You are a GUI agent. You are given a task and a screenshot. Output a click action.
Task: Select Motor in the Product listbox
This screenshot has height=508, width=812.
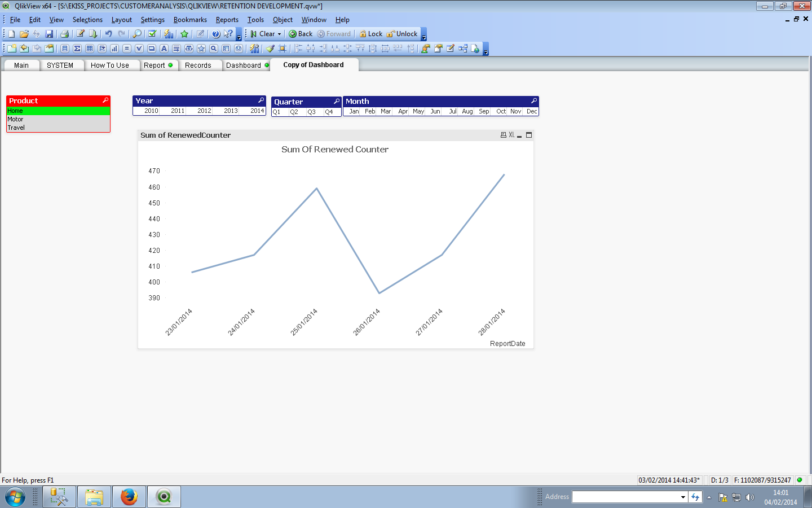pyautogui.click(x=16, y=119)
